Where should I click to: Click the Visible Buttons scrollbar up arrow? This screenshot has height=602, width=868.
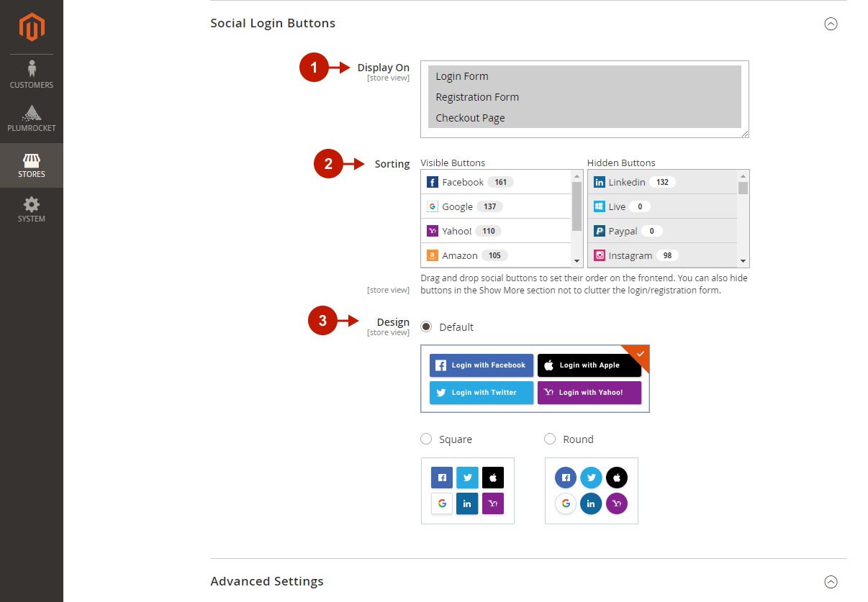(577, 175)
